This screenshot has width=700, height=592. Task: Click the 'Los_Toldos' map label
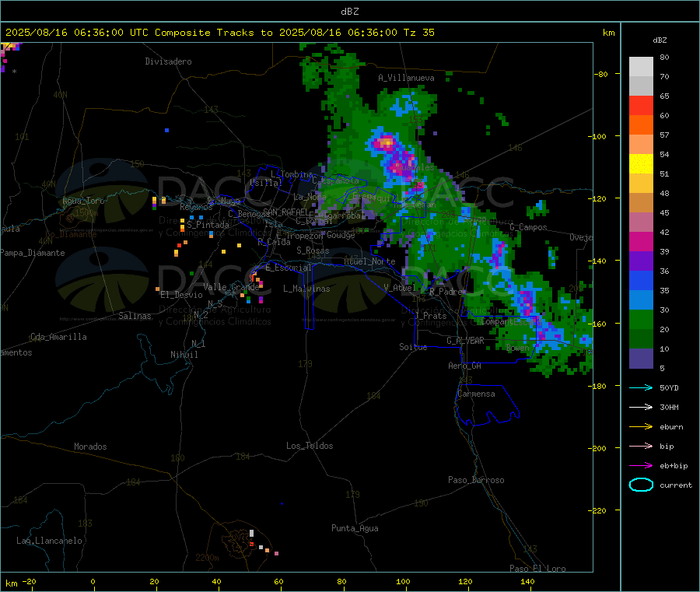coord(310,446)
